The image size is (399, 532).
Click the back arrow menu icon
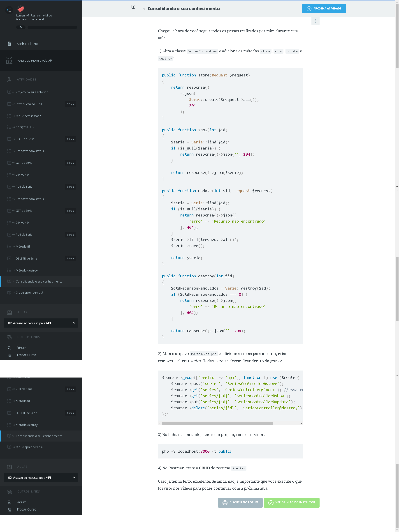(9, 10)
